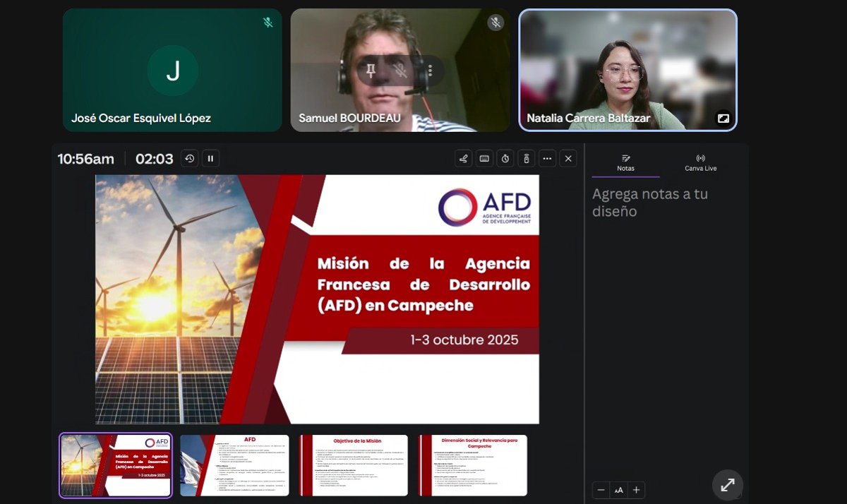Click the '10:56am' clock display
The height and width of the screenshot is (504, 847).
coord(86,159)
